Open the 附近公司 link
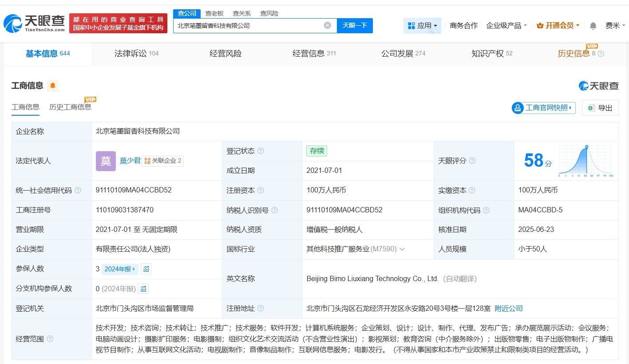 pyautogui.click(x=509, y=308)
